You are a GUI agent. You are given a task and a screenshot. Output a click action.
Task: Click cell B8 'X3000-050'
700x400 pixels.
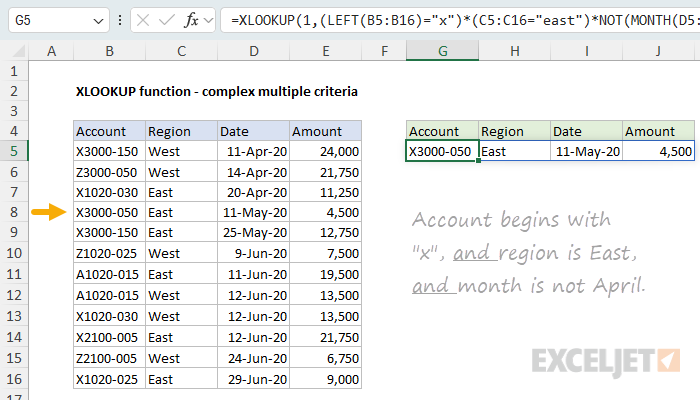(109, 212)
